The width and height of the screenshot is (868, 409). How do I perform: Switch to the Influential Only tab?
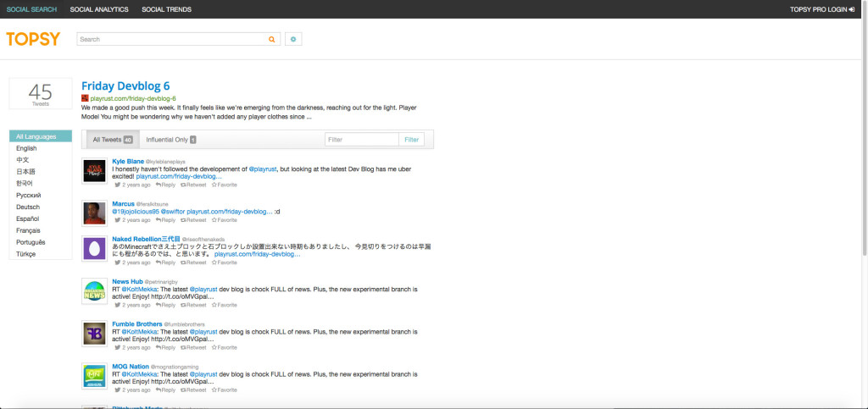click(171, 140)
